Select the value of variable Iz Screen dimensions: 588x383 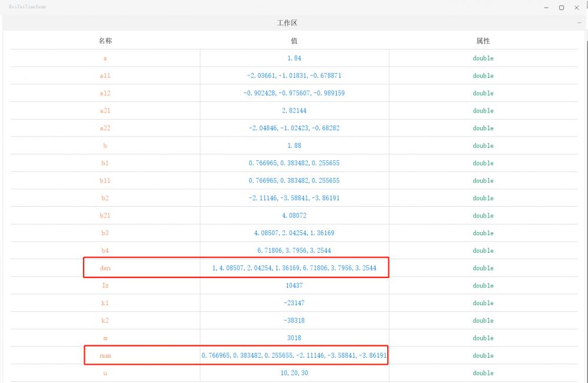pos(294,286)
